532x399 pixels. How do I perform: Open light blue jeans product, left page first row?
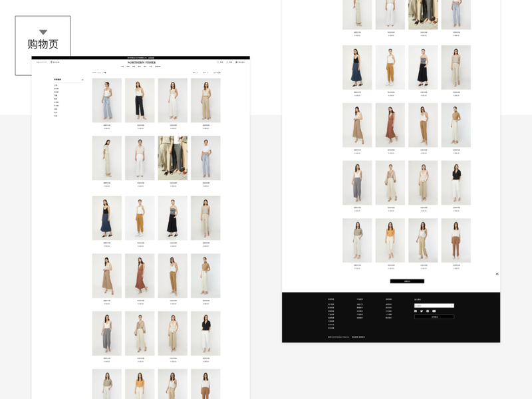(x=107, y=100)
